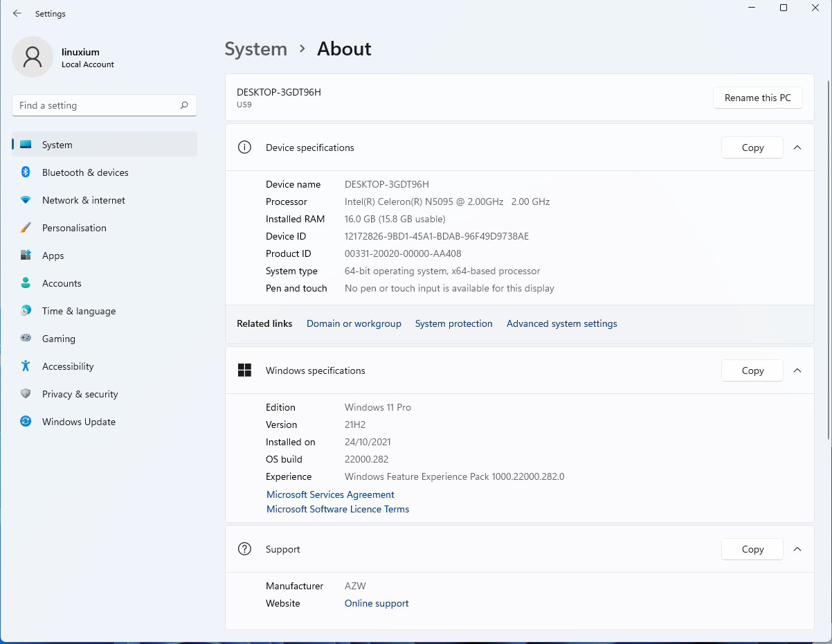Go to Apps settings
832x644 pixels.
point(105,256)
